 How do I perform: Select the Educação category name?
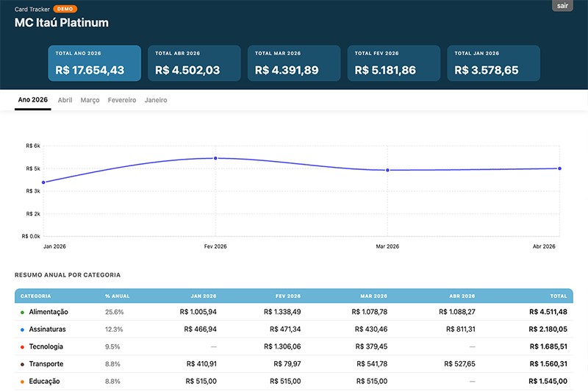pos(44,382)
